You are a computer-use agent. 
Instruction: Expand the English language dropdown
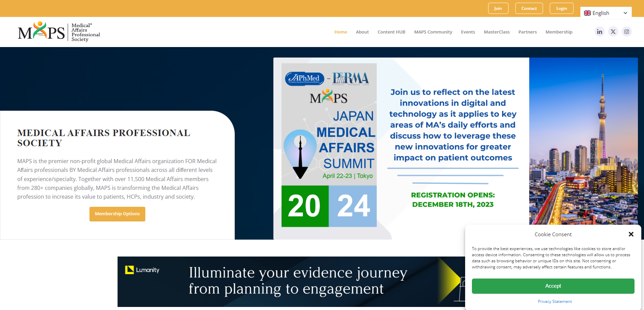click(x=606, y=13)
